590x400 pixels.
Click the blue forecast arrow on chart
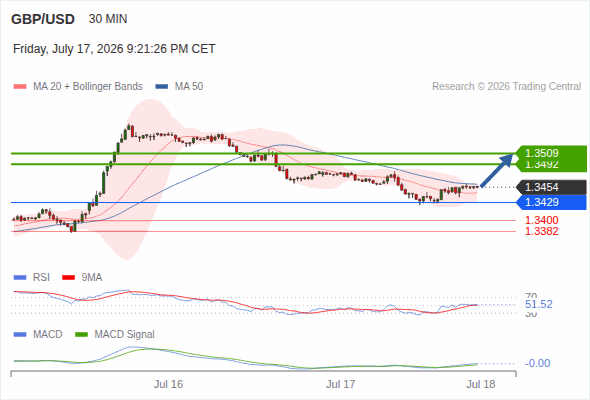(x=497, y=170)
